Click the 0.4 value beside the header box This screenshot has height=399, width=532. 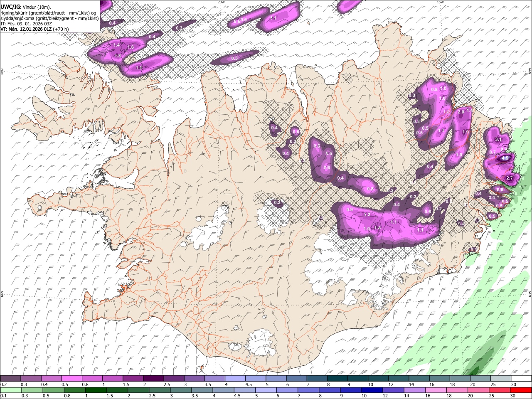[112, 23]
